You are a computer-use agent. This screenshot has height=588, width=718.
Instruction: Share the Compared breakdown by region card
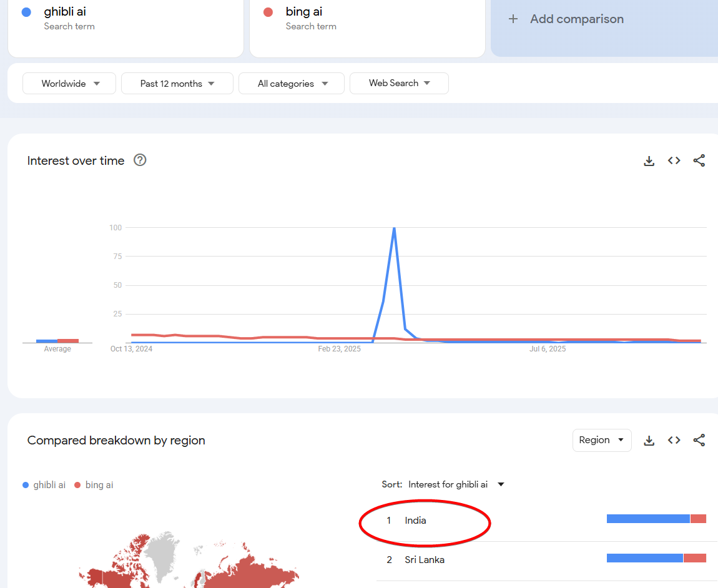(699, 441)
